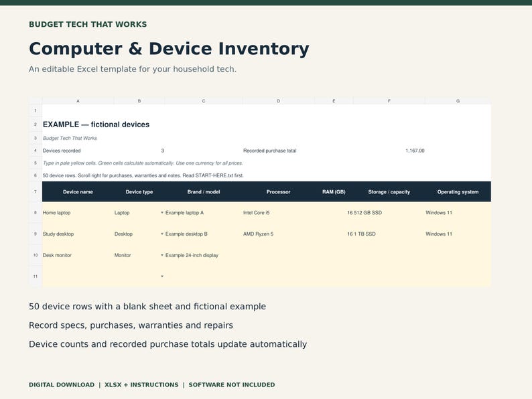Select row 5 header

click(x=36, y=163)
